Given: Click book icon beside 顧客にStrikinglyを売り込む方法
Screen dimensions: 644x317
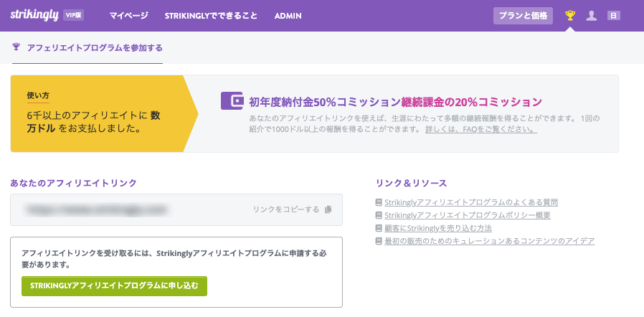Looking at the screenshot, I should [379, 228].
